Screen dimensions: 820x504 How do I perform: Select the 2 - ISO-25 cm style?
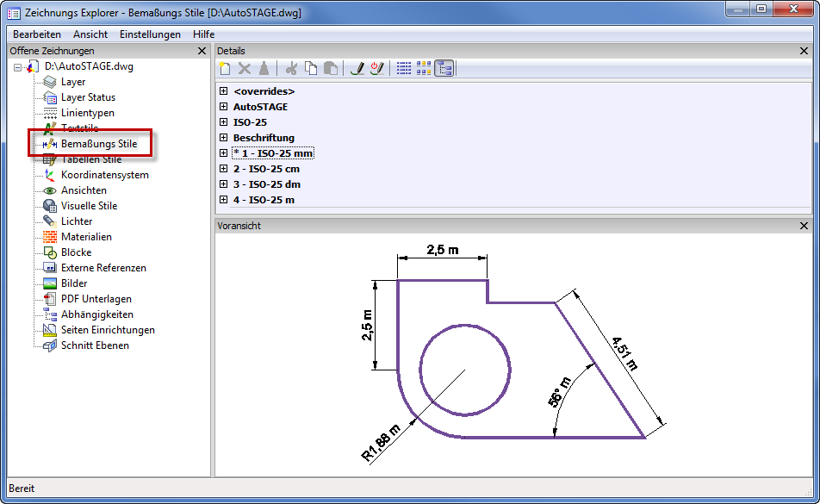pos(266,169)
